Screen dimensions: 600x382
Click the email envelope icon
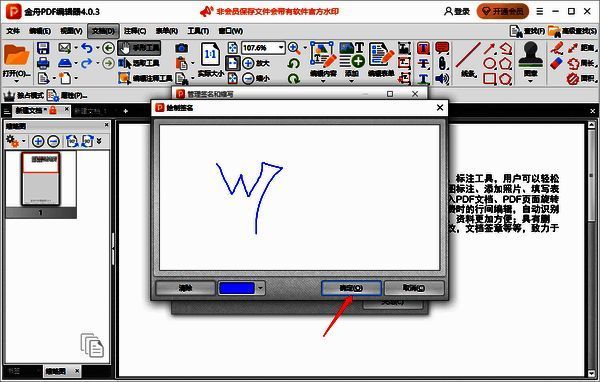coord(65,48)
